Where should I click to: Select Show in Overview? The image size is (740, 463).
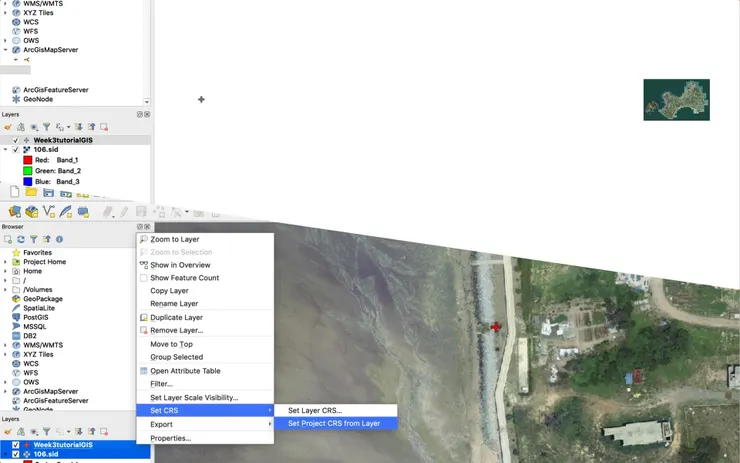(205, 265)
